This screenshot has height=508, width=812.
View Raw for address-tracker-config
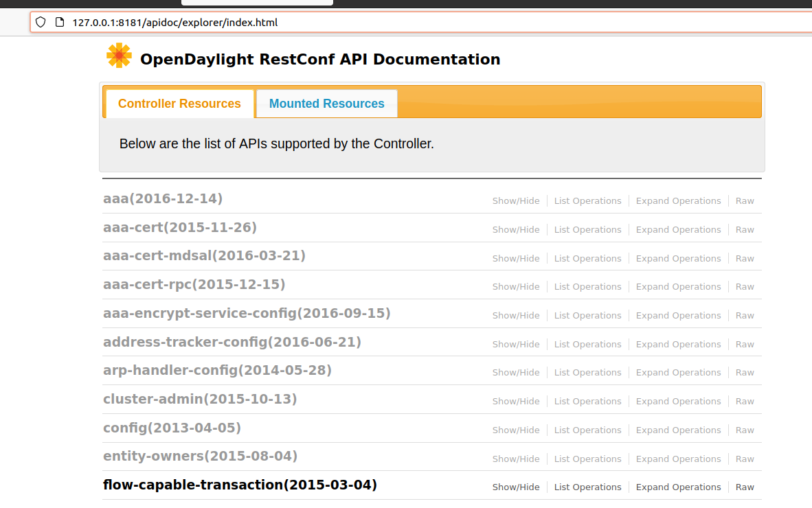tap(745, 345)
